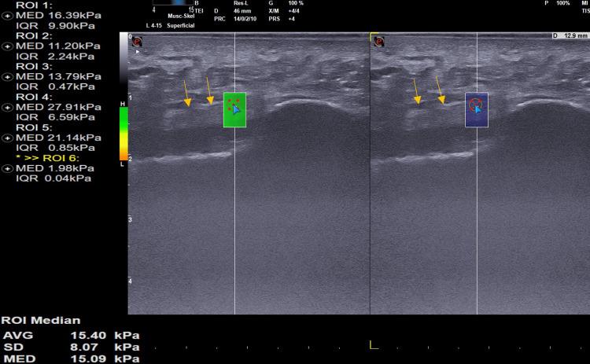Screen dimensions: 590x364
Task: Click the ROI 6 crosshair marker icon
Action: tap(8, 167)
